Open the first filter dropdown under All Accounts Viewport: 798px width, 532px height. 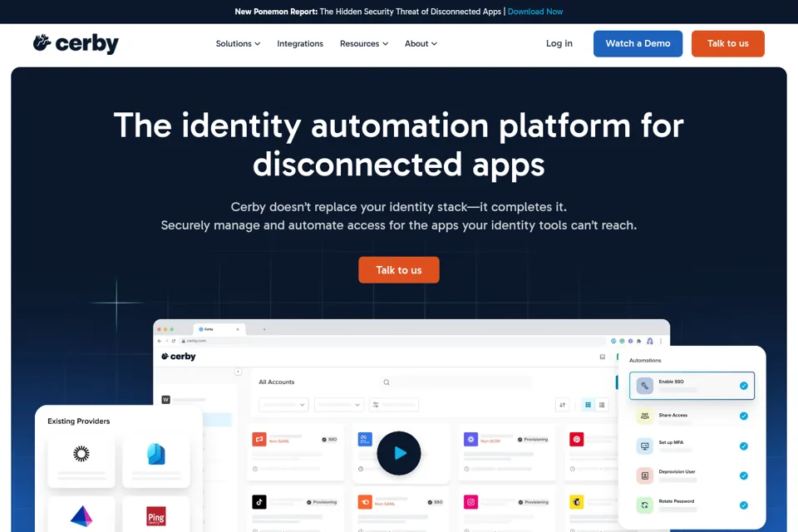(283, 405)
